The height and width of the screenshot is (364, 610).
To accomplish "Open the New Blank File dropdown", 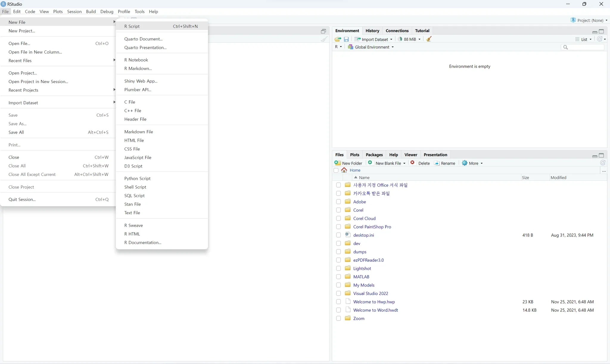I will point(387,163).
